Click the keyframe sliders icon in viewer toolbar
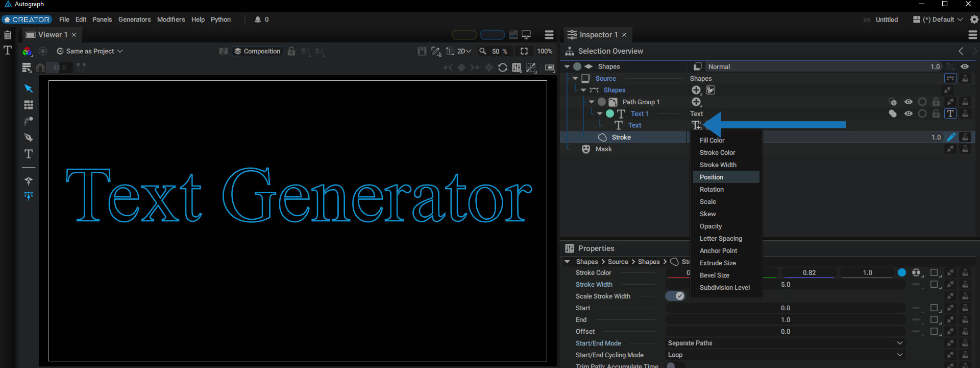Screen dimensions: 980x368 click(517, 67)
